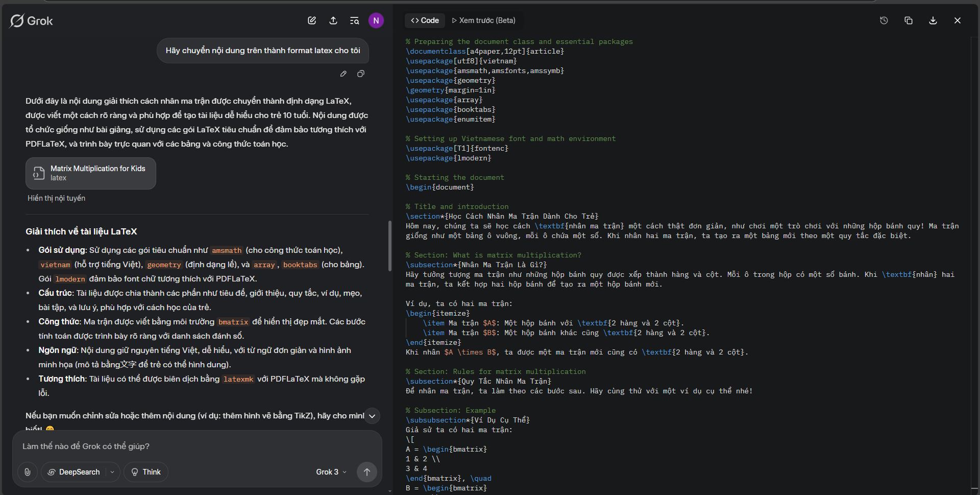Open Grok 3 model selector

(x=331, y=472)
